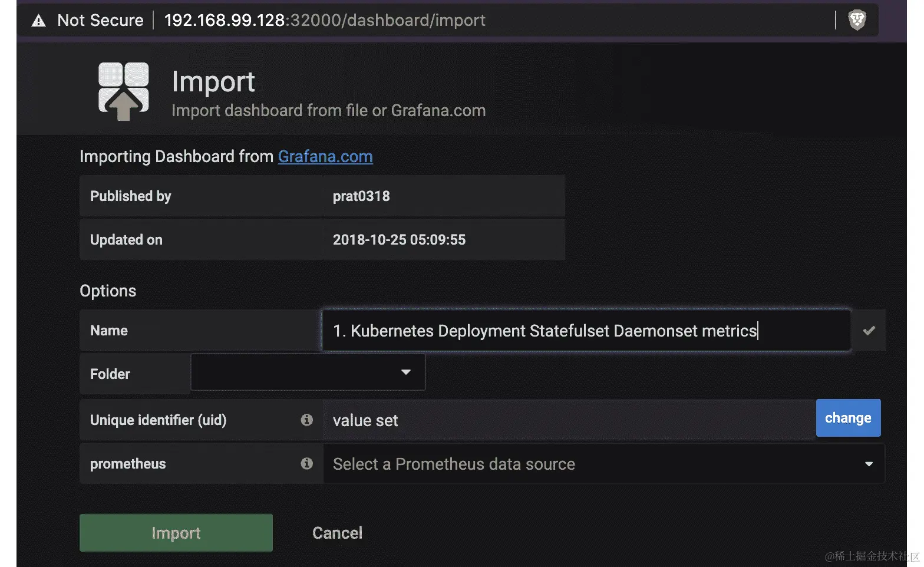Click the 'Unique identifier (uid)' label
This screenshot has width=924, height=567.
159,420
